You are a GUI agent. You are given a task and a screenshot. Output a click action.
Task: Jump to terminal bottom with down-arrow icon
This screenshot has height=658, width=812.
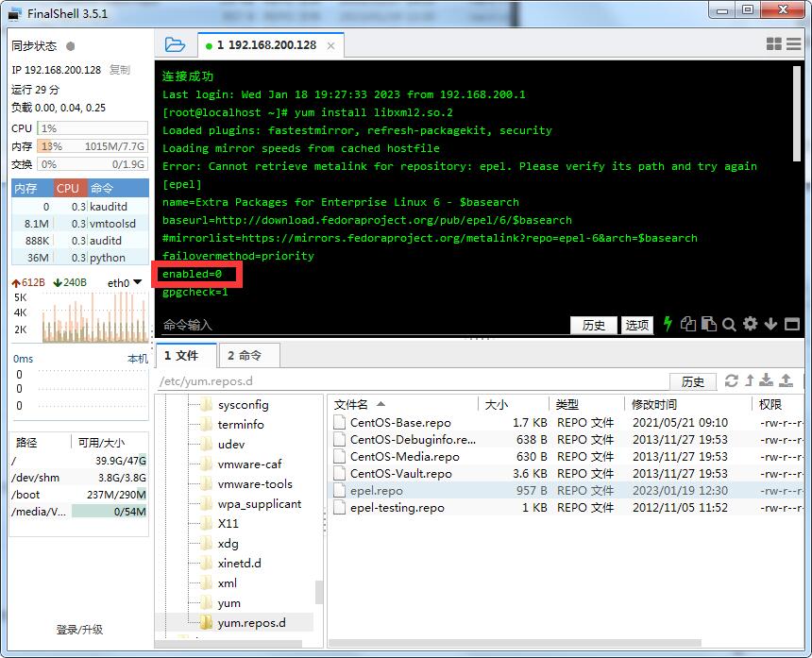point(770,324)
